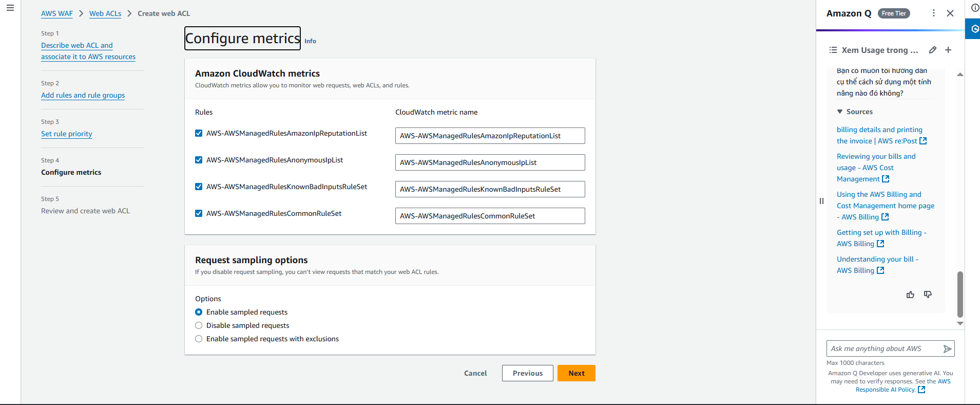Click 'Configure metrics' current step text
980x405 pixels.
tap(71, 172)
